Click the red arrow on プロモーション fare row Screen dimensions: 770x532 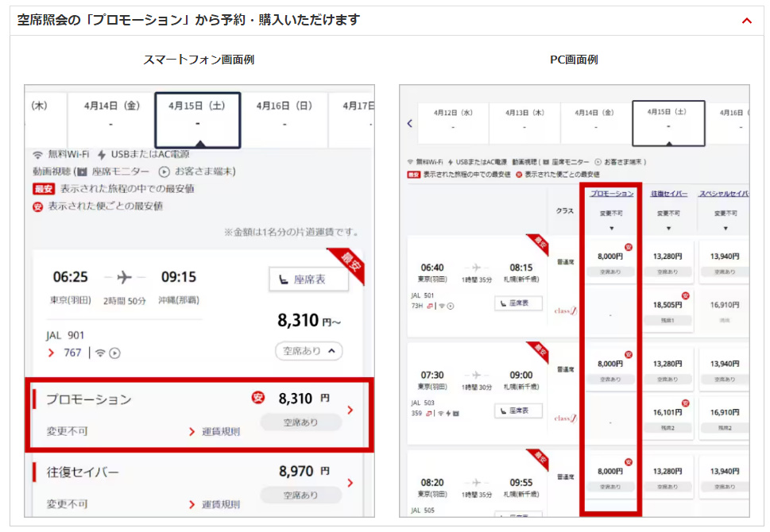click(x=350, y=411)
